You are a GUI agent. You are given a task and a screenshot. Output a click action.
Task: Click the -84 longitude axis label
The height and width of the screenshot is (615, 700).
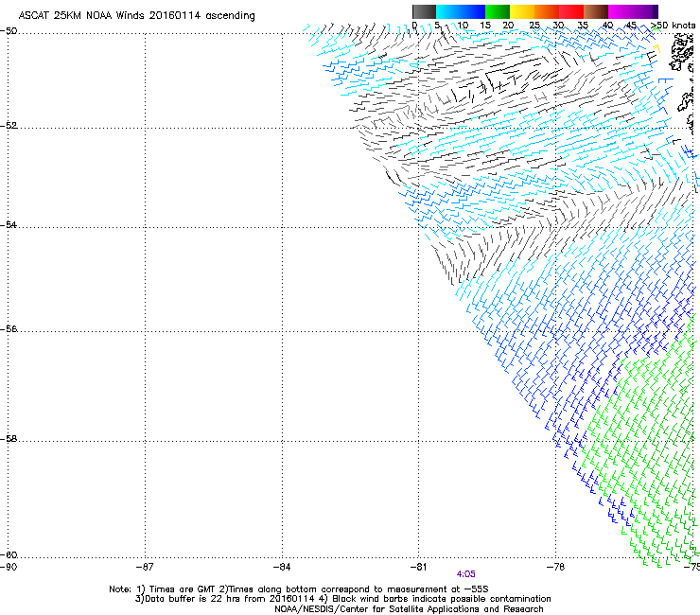tap(282, 567)
